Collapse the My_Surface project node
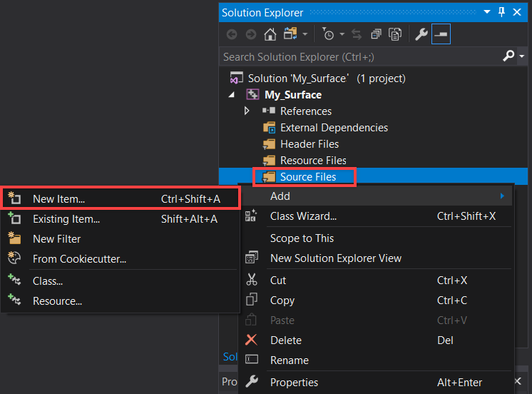This screenshot has height=394, width=532. (234, 95)
